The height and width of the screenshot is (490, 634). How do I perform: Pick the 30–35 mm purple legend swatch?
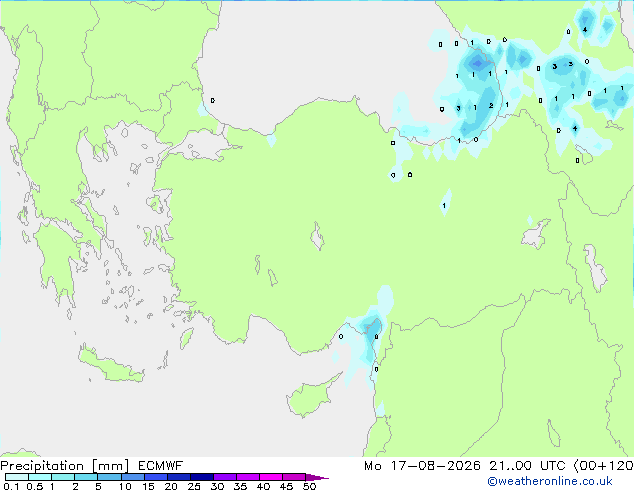pos(224,477)
